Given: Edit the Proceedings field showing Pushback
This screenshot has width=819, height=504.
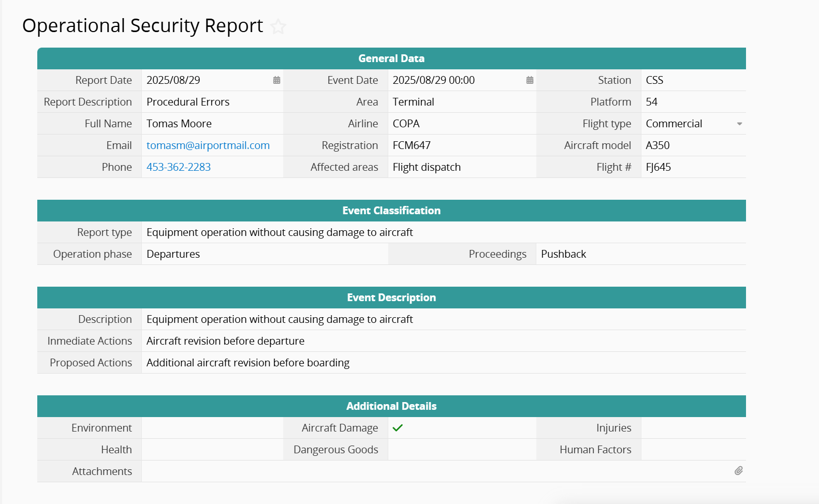Looking at the screenshot, I should 640,254.
